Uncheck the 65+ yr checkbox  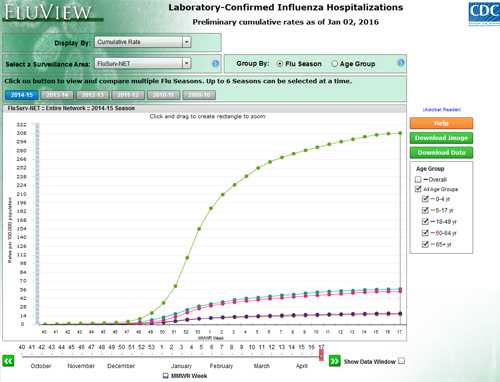(425, 244)
